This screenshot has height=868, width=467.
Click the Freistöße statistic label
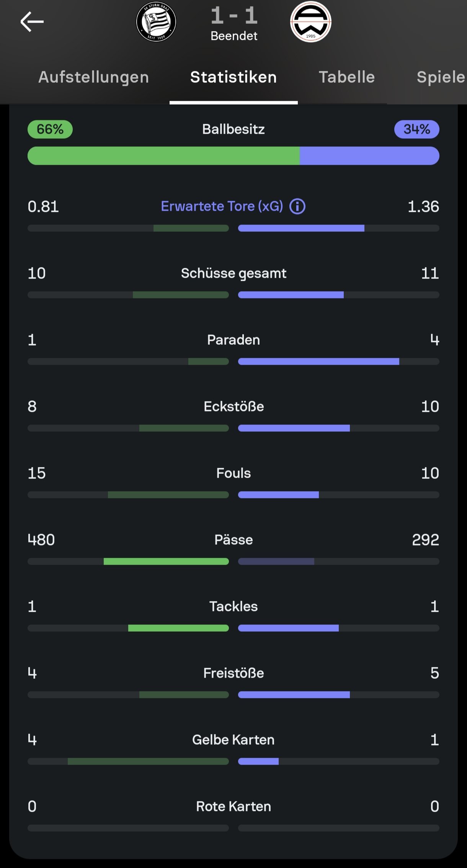point(233,673)
